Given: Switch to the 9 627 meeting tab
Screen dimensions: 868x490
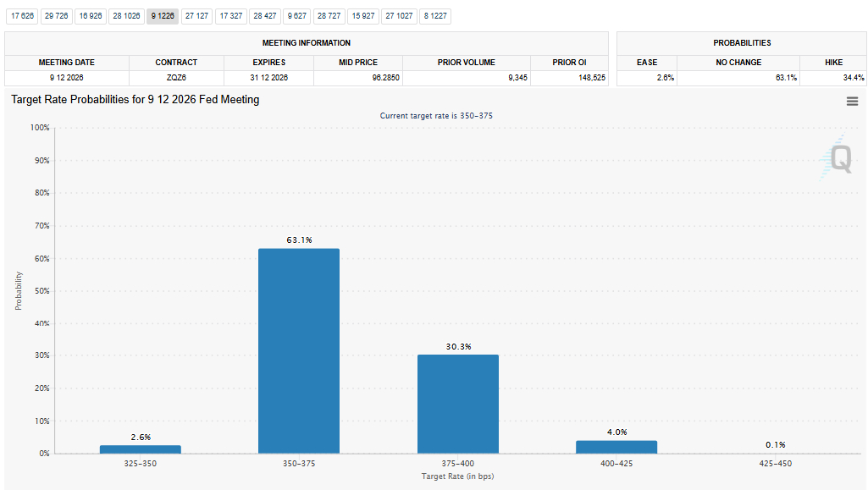Looking at the screenshot, I should coord(296,16).
